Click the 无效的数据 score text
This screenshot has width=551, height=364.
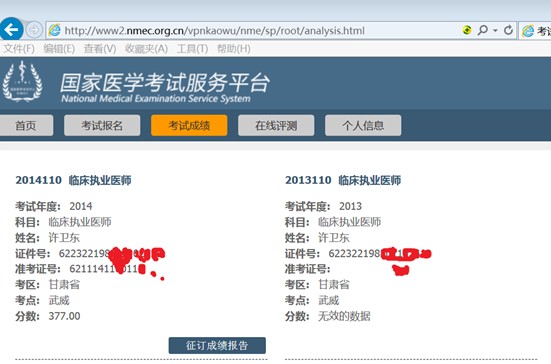344,316
